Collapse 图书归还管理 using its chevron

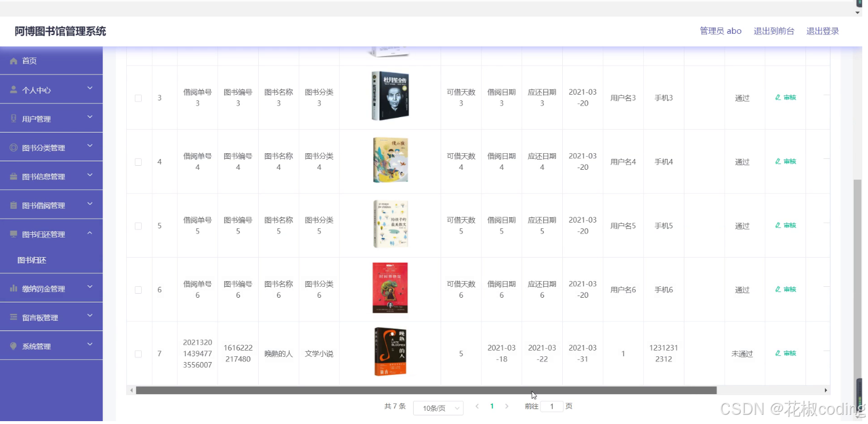pyautogui.click(x=90, y=232)
